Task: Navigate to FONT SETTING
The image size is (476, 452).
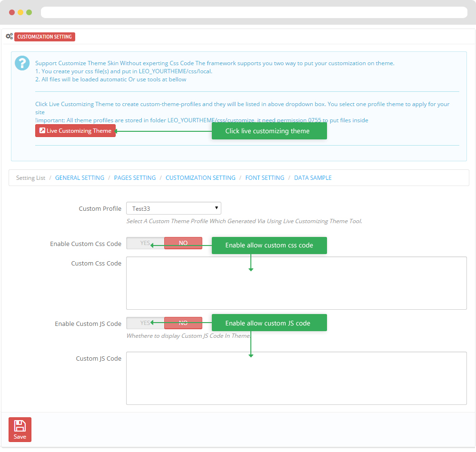Action: click(265, 178)
